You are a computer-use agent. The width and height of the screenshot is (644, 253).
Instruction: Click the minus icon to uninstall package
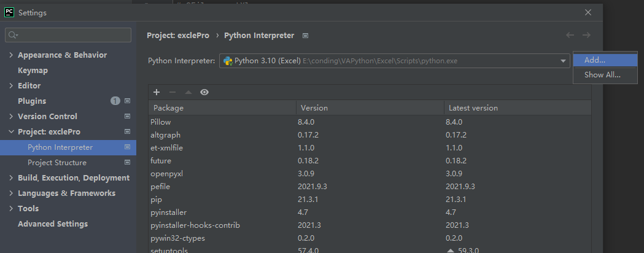tap(173, 92)
